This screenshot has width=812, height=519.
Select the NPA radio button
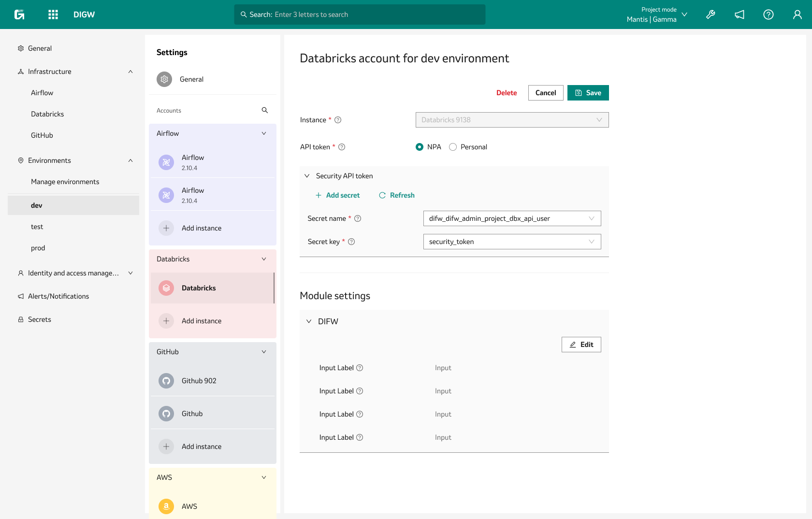[x=419, y=147]
